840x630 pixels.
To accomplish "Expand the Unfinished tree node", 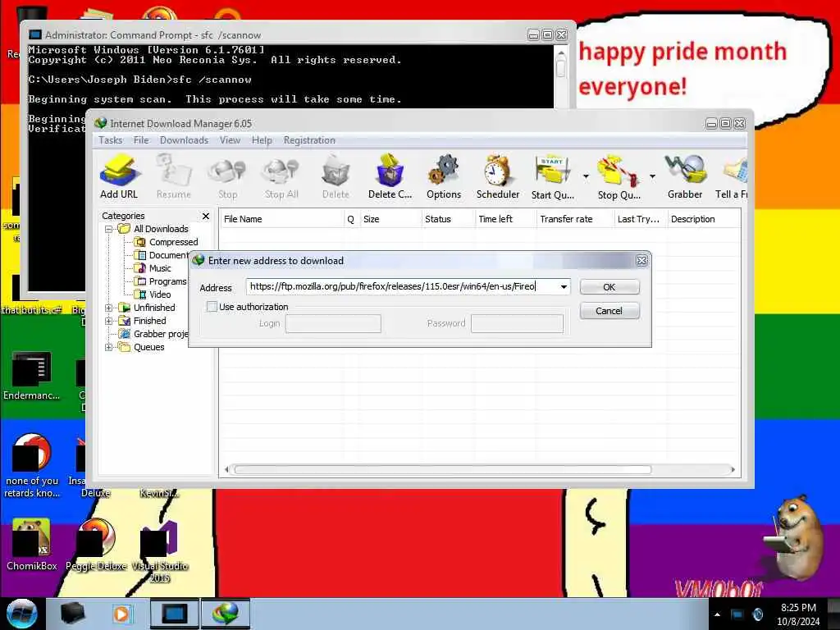I will click(109, 308).
